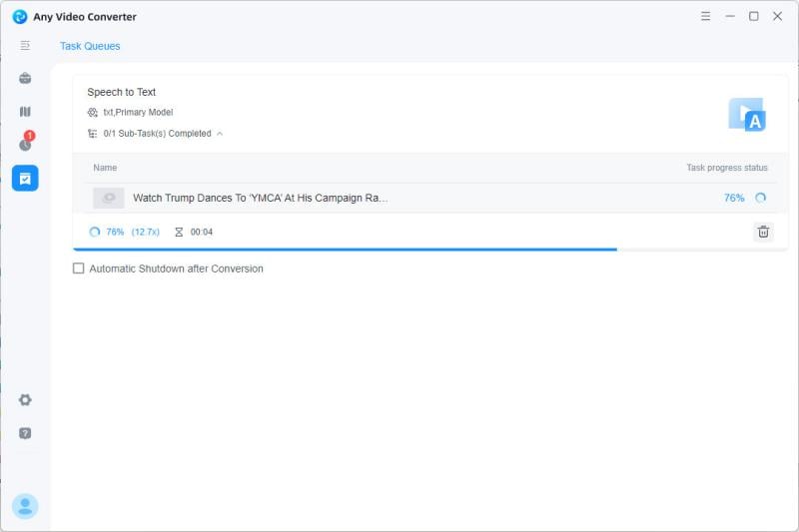This screenshot has height=532, width=799.
Task: Minimize the Any Video Converter window
Action: (x=730, y=16)
